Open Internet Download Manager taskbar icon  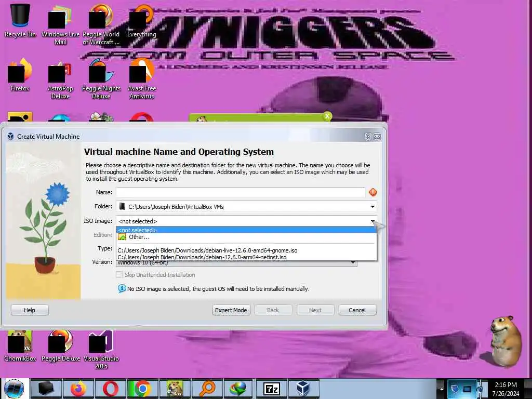[239, 389]
